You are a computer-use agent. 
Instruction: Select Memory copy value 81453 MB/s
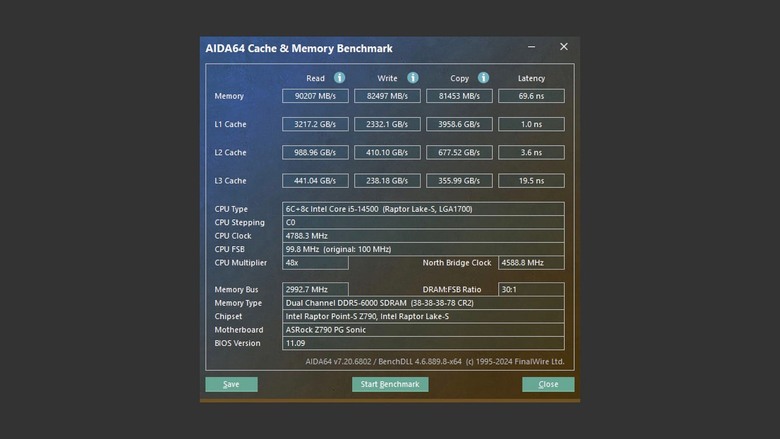(x=459, y=96)
